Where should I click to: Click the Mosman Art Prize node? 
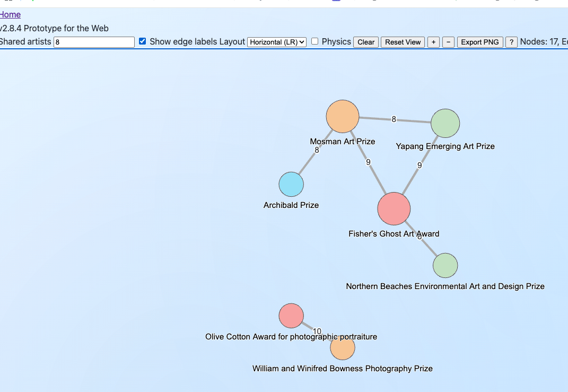pyautogui.click(x=343, y=116)
